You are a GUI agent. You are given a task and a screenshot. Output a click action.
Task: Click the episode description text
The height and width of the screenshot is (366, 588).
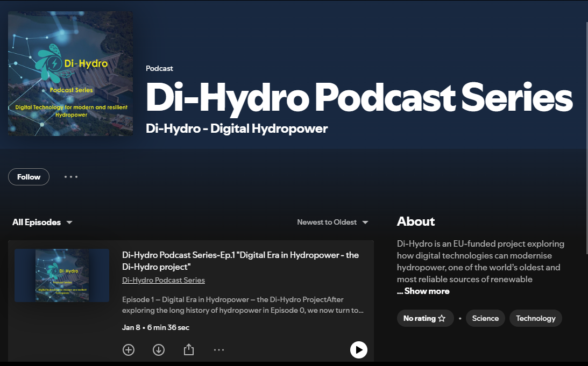(x=243, y=305)
